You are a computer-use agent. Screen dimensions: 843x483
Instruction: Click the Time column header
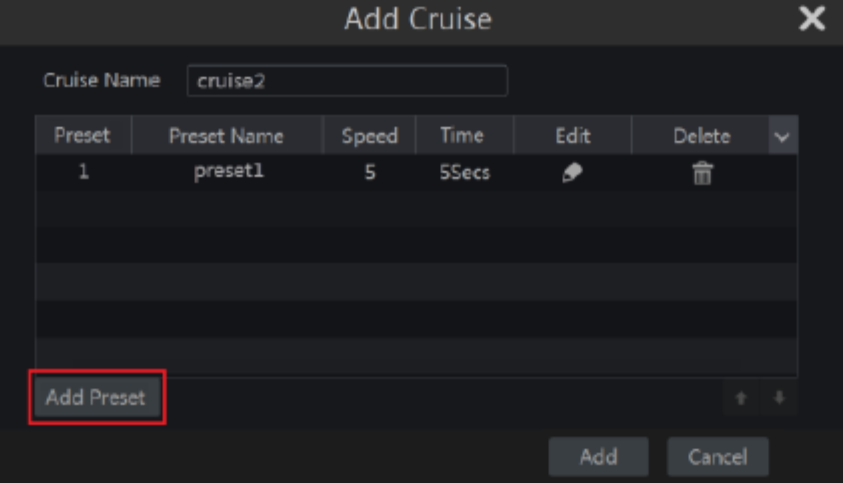462,136
